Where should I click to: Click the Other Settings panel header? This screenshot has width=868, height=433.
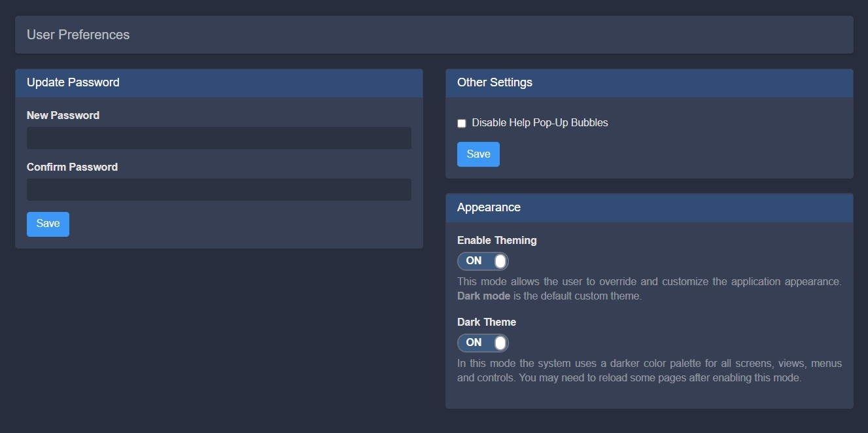[x=495, y=82]
